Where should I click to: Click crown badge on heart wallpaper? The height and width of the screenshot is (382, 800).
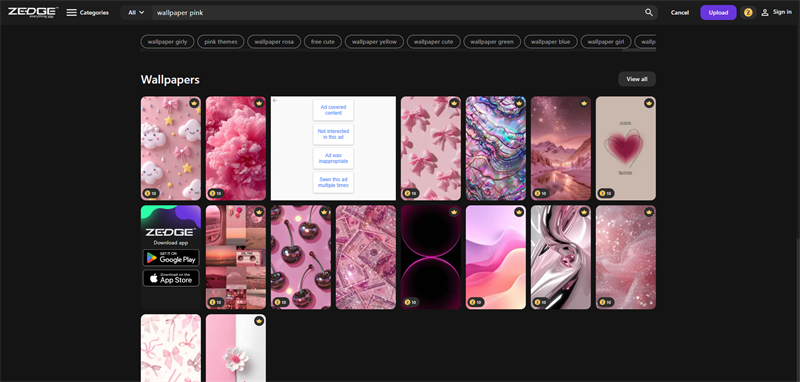coord(649,103)
